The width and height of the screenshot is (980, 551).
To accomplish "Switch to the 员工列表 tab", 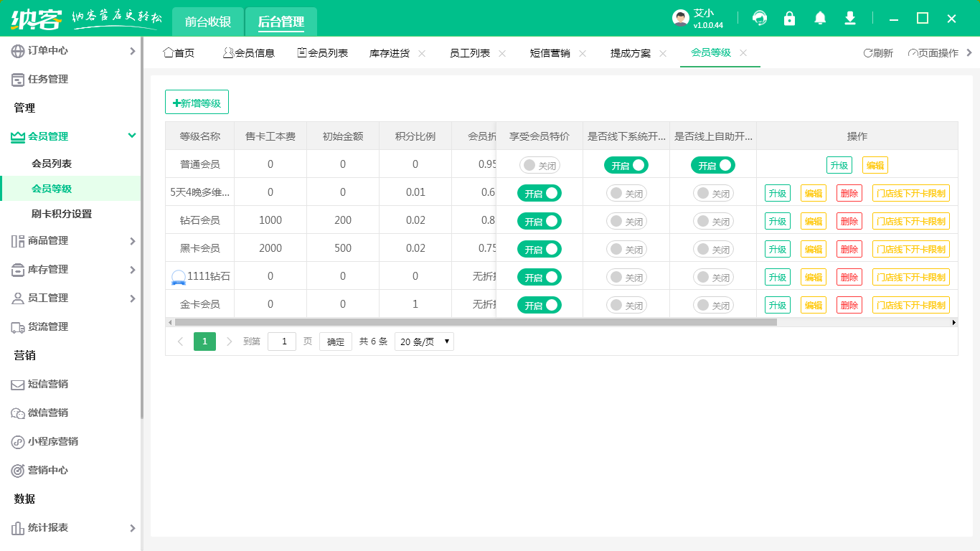I will (x=469, y=53).
